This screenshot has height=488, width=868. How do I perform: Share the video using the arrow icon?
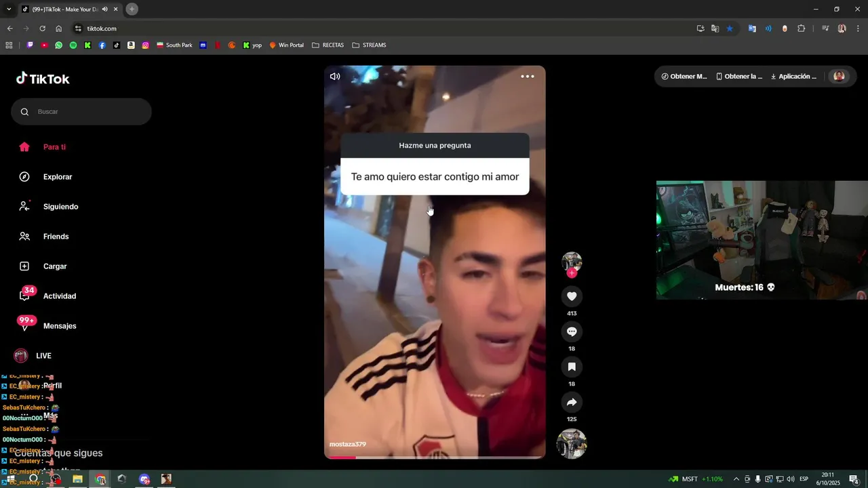tap(572, 402)
